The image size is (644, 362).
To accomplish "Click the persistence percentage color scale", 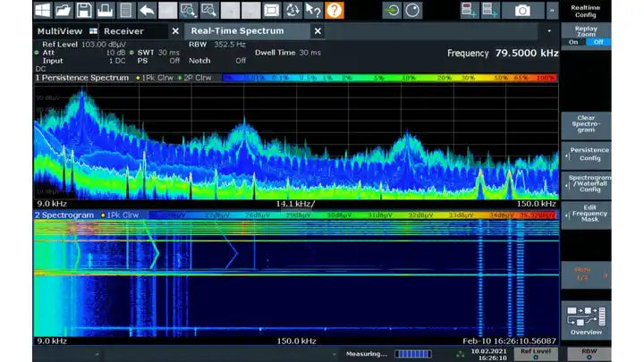I will click(x=389, y=78).
